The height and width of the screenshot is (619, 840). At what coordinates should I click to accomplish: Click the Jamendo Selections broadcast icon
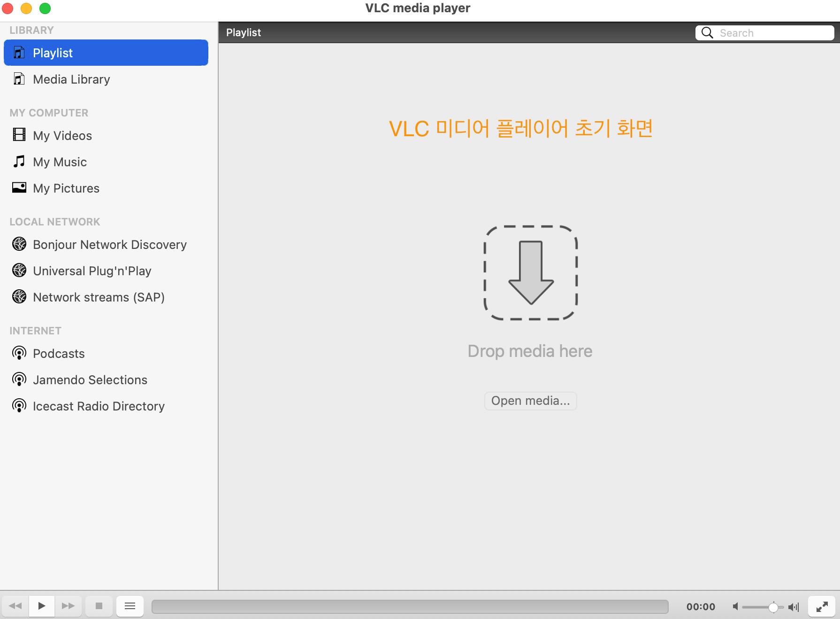click(x=19, y=379)
